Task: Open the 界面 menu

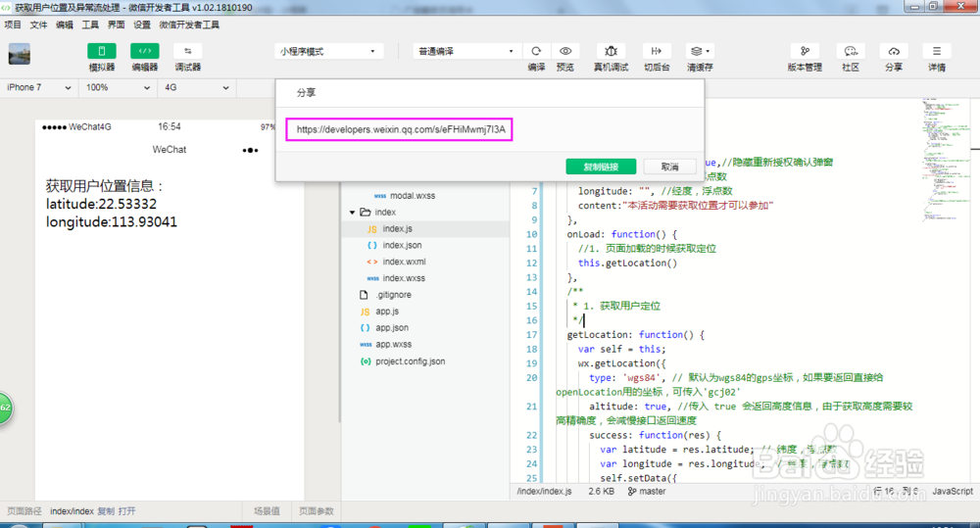Action: (x=117, y=25)
